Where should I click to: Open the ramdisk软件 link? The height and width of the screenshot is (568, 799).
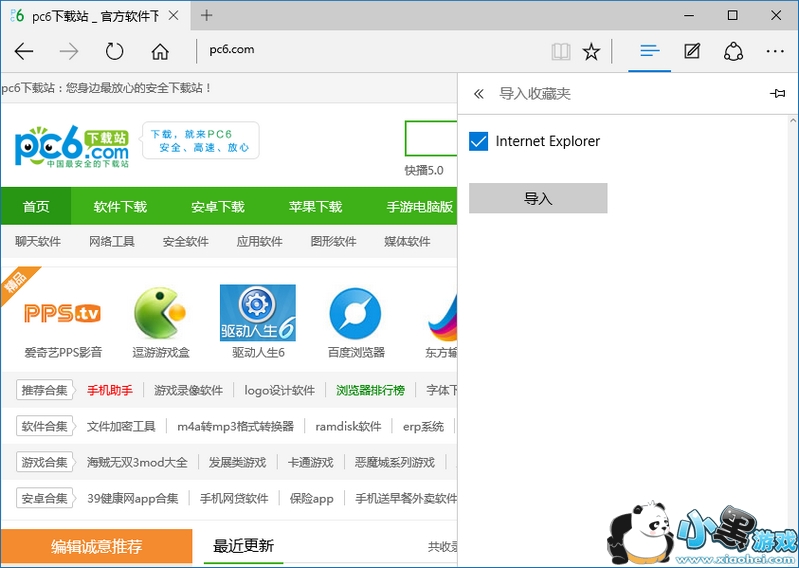pyautogui.click(x=348, y=426)
